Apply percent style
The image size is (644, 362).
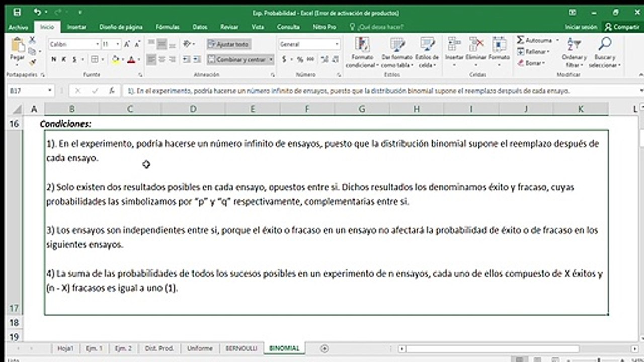(x=300, y=59)
